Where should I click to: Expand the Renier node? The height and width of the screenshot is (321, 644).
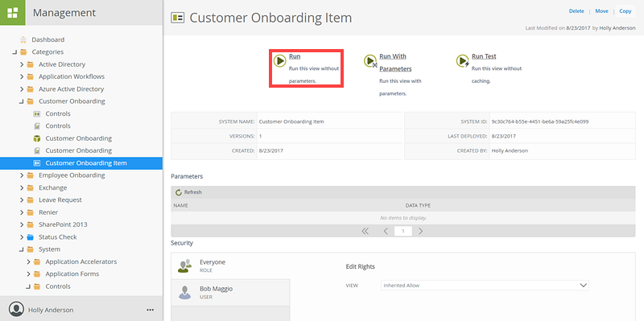click(x=22, y=212)
